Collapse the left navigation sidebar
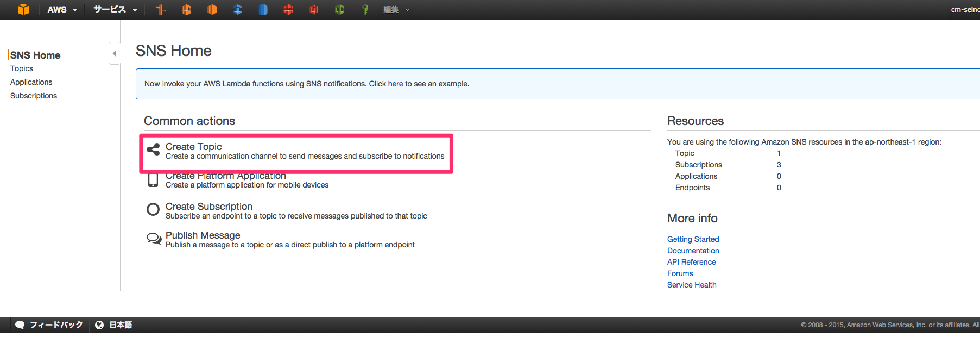 [114, 53]
